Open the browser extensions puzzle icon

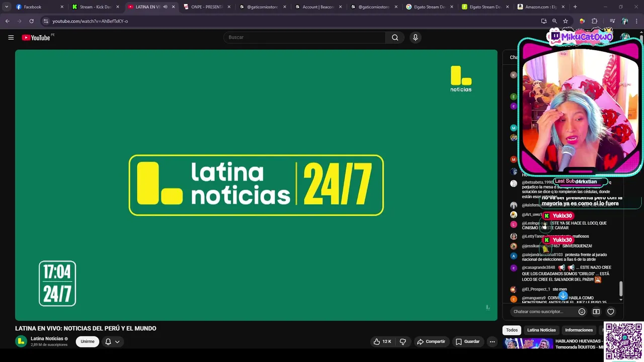595,21
